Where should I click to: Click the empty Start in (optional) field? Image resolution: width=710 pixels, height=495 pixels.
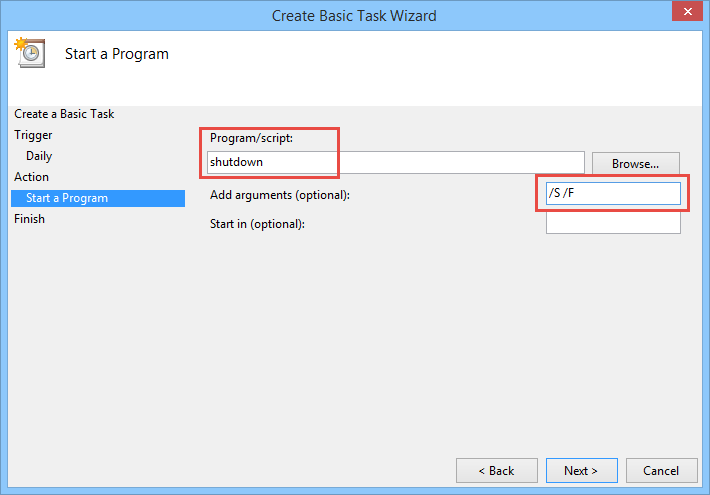point(613,223)
